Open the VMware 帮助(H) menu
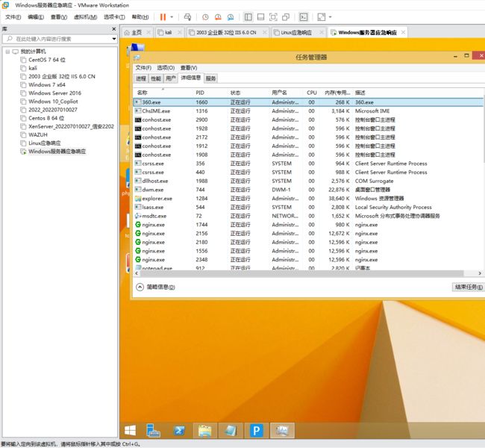This screenshot has width=485, height=448. (x=140, y=17)
